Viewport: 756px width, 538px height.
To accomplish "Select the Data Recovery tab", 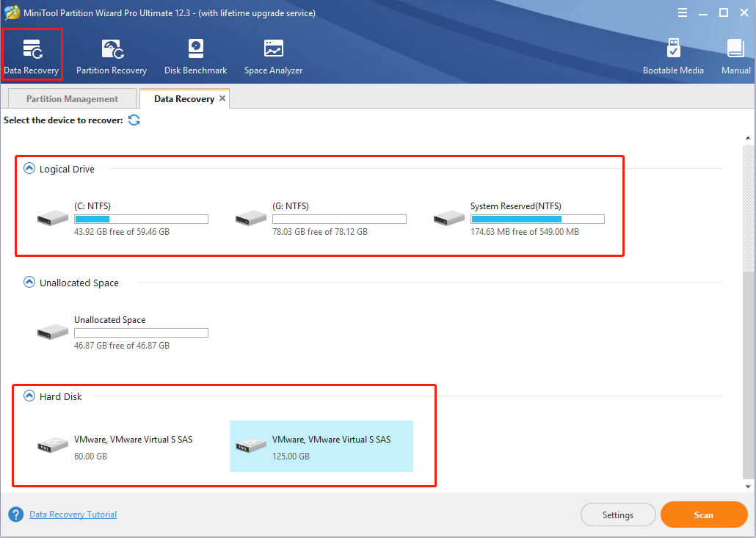I will click(184, 99).
